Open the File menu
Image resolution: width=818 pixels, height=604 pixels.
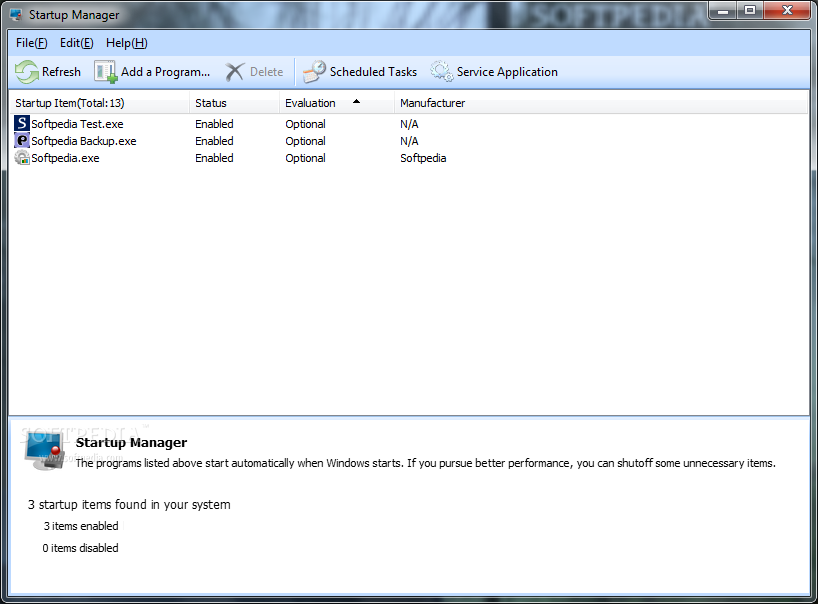[x=31, y=43]
